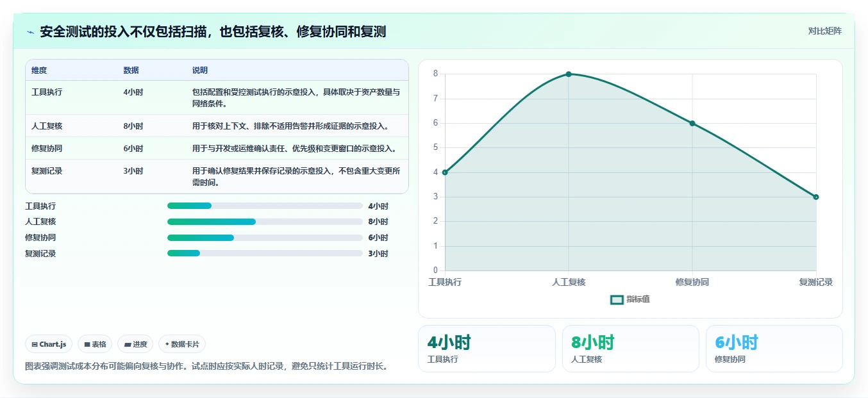868x398 pixels.
Task: Click the 人工复核 label left of its progress bar
Action: 40,222
